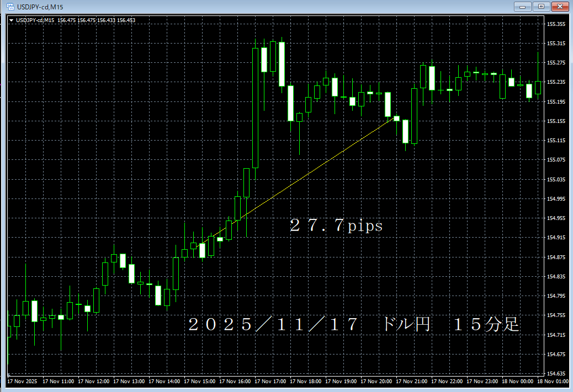The image size is (573, 392).
Task: Click the open price 156.475 in the quote line
Action: tap(66, 19)
